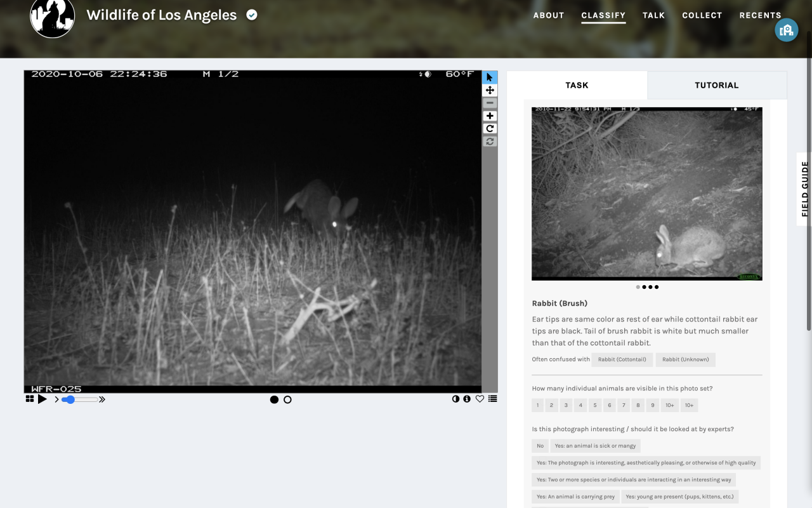Screen dimensions: 812x508
Task: Answer No to interesting photograph
Action: 540,446
